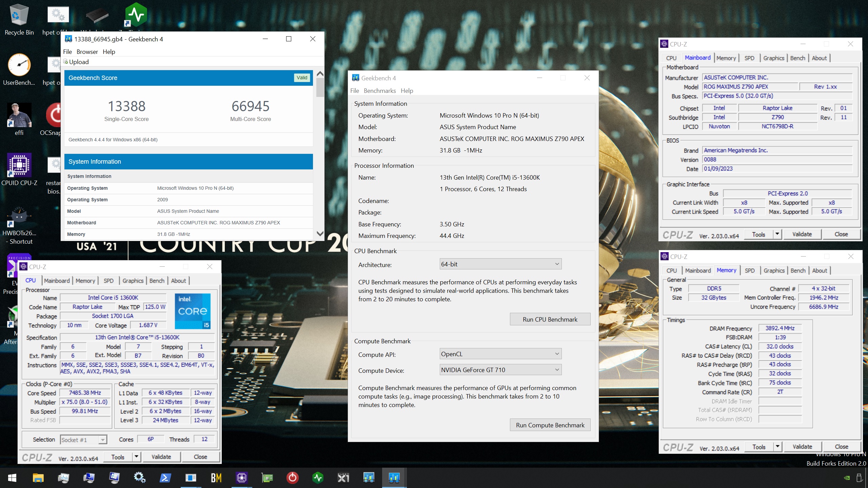Viewport: 868px width, 488px height.
Task: Click Close in Mainboard CPU-Z window
Action: click(841, 234)
